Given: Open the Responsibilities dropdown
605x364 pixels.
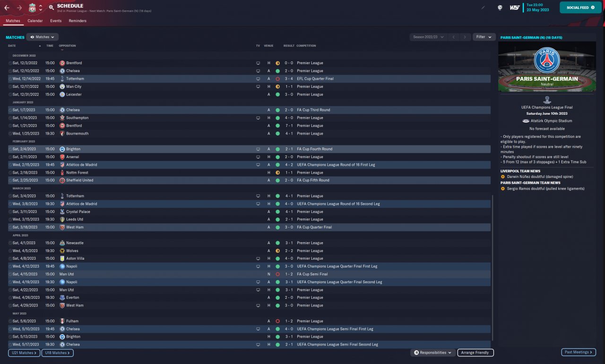Looking at the screenshot, I should pyautogui.click(x=433, y=353).
